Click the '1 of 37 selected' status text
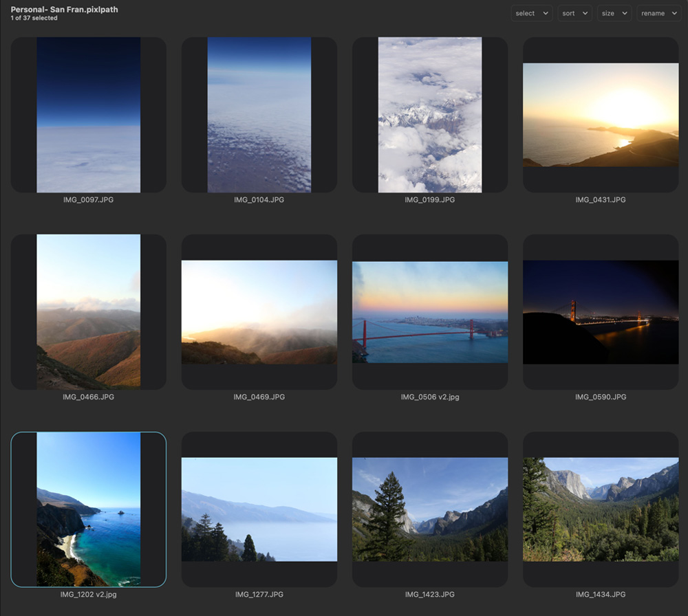The width and height of the screenshot is (688, 616). 34,18
